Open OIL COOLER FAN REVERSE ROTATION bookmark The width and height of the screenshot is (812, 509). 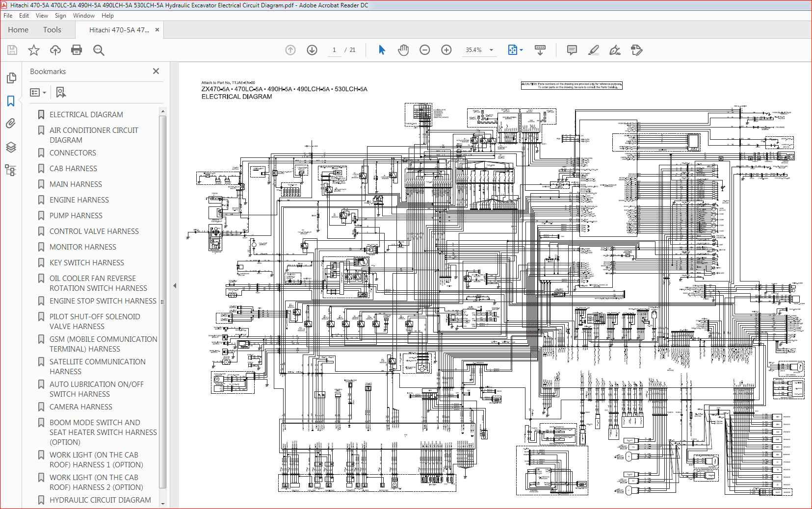pyautogui.click(x=98, y=283)
